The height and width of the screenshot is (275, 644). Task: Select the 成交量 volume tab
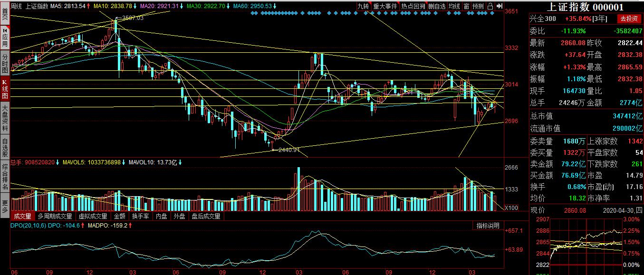[x=22, y=216]
